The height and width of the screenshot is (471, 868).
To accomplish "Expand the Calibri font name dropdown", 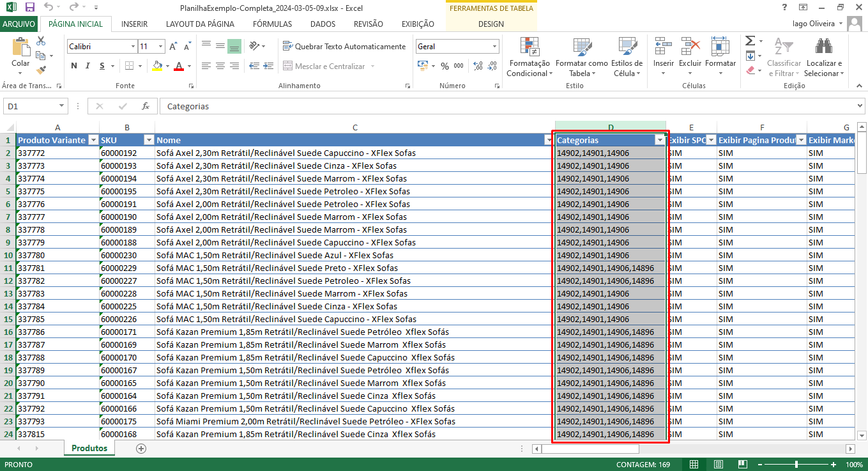I will [133, 47].
